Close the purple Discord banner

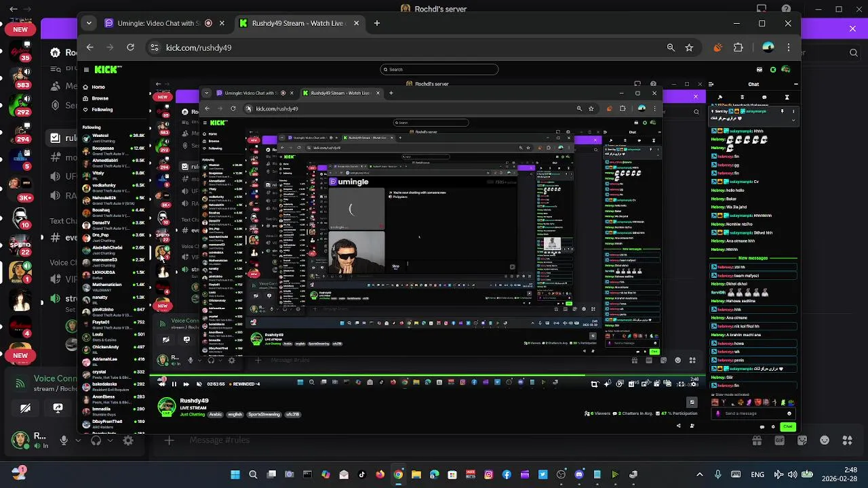coord(852,28)
